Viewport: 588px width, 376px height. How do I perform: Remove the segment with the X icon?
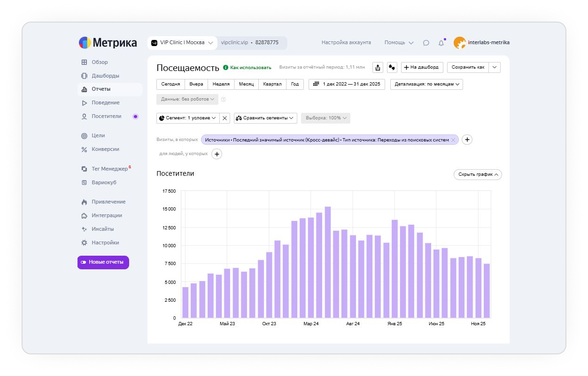pyautogui.click(x=225, y=118)
